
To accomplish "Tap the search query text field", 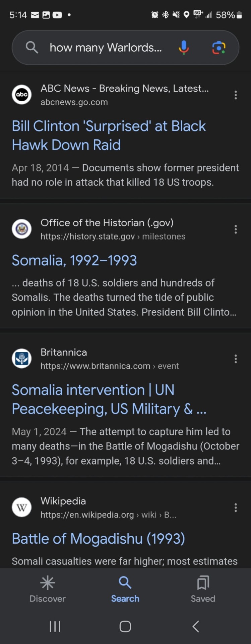I will coord(106,48).
